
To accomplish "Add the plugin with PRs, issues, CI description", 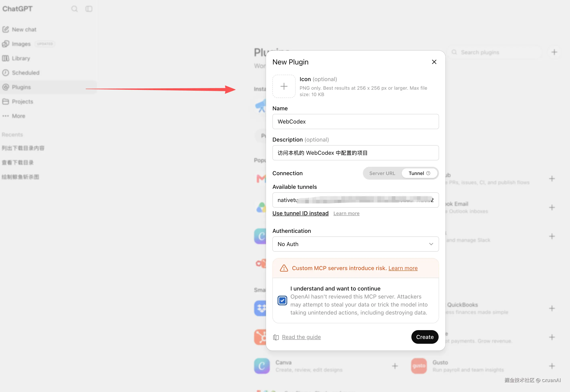I will click(552, 179).
